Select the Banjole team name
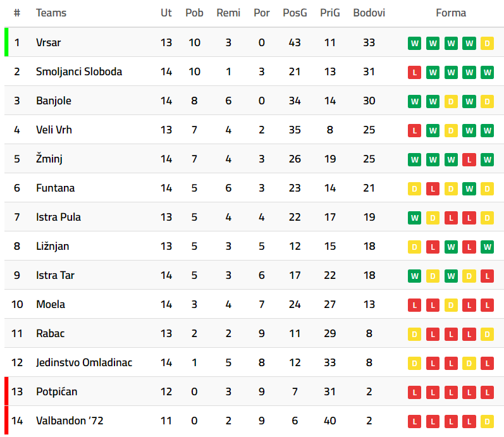Viewport: 504px width, 437px height. coord(54,101)
